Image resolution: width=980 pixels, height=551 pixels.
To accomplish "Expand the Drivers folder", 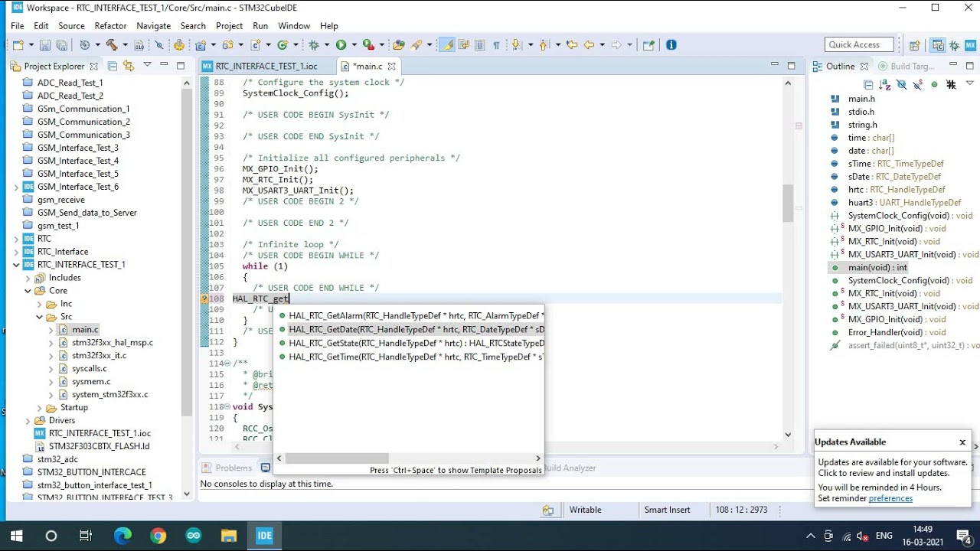I will (x=28, y=421).
